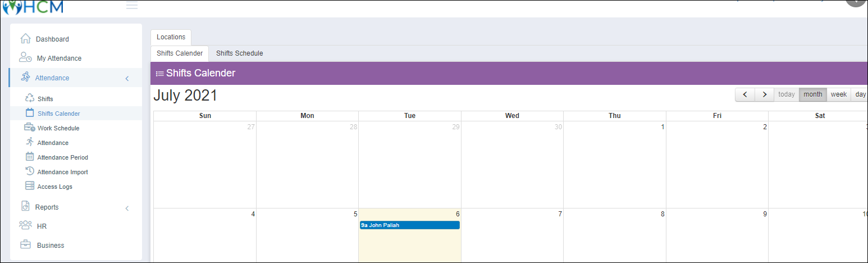
Task: Collapse the Attendance menu chevron
Action: (x=127, y=78)
